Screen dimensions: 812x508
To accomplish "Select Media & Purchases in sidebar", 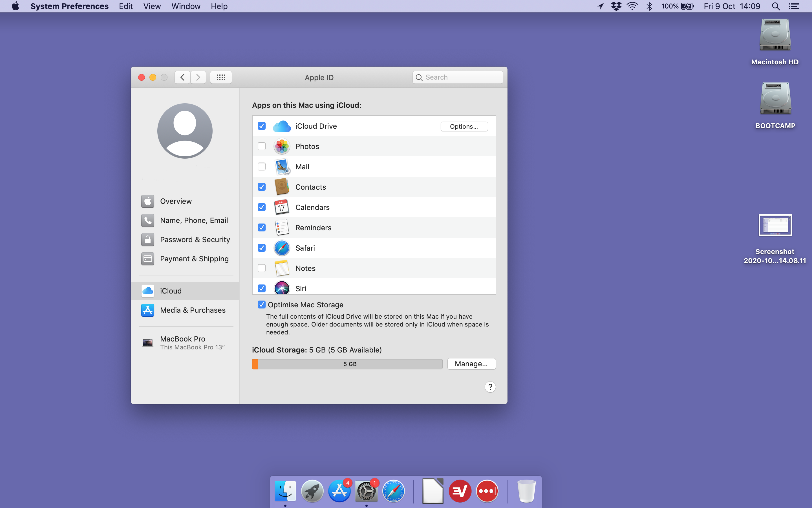I will 185,310.
